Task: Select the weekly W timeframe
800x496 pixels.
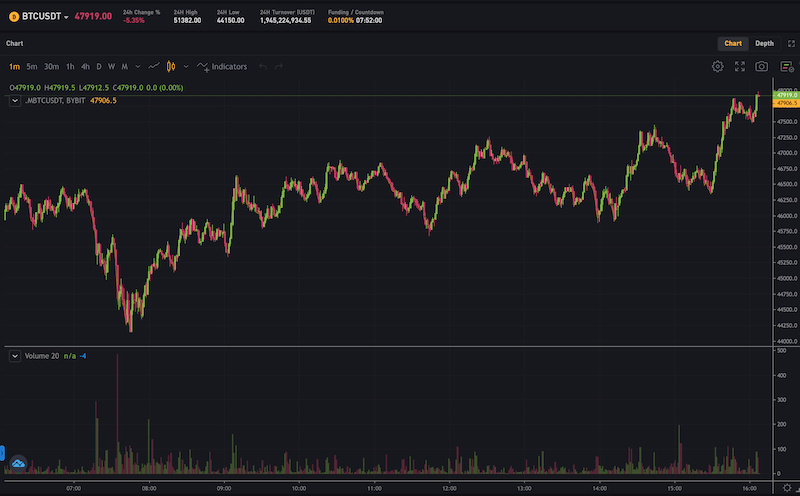Action: pyautogui.click(x=111, y=66)
